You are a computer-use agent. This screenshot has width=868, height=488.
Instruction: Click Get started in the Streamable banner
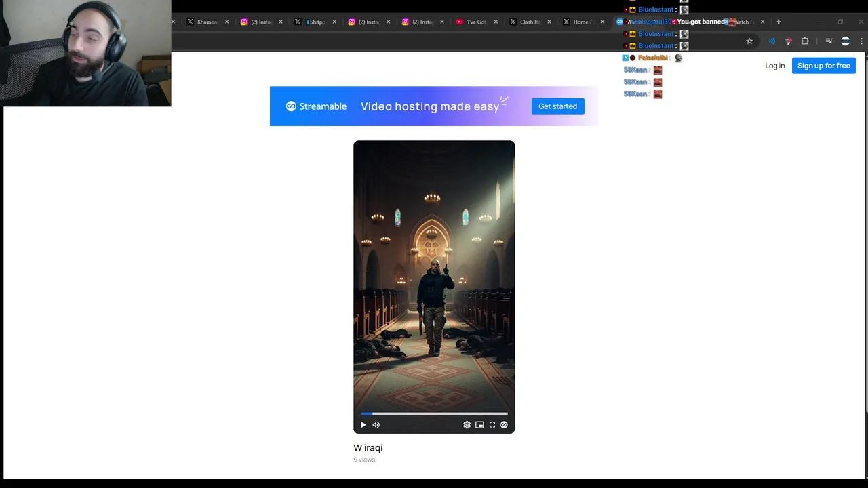point(557,106)
